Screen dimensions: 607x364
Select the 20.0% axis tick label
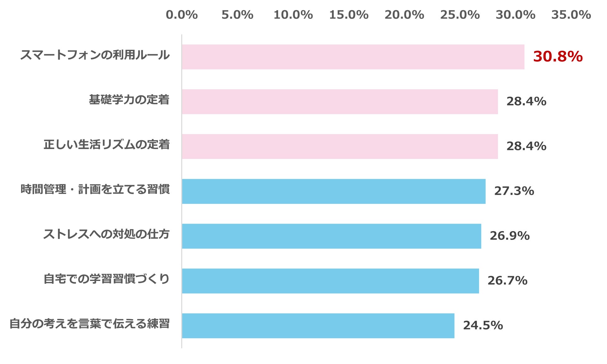(404, 15)
